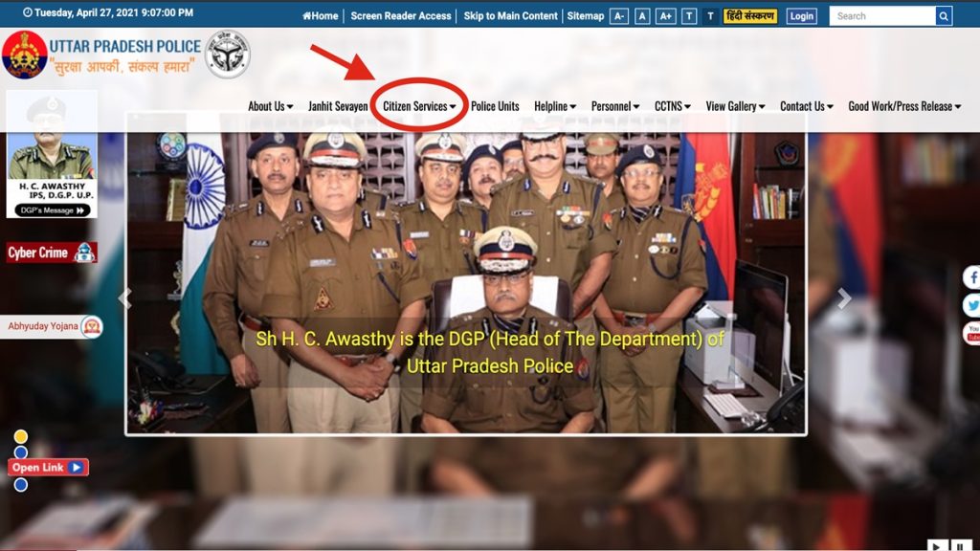This screenshot has width=980, height=551.
Task: Decrease text size with A- control
Action: (x=620, y=15)
